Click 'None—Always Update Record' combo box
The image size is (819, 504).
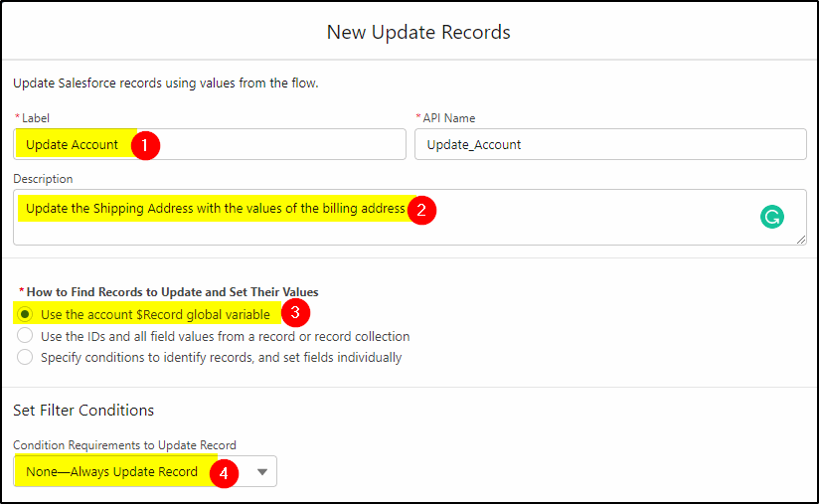tap(145, 471)
